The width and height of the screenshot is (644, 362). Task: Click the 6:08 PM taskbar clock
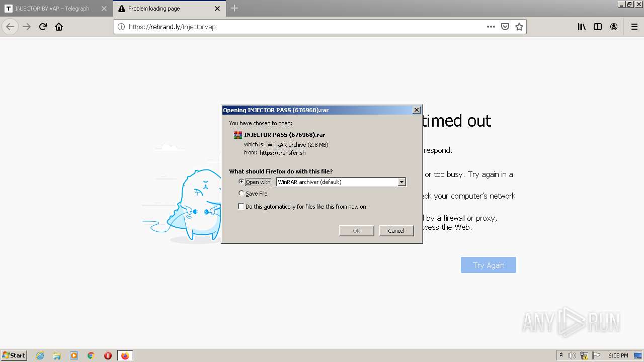point(618,355)
